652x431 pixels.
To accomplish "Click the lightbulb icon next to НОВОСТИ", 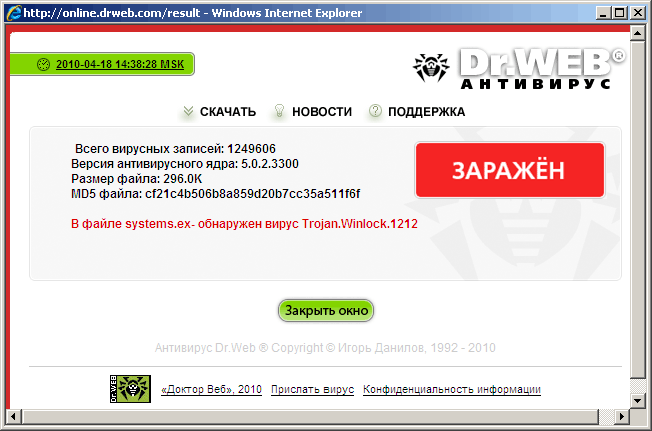I will (279, 111).
